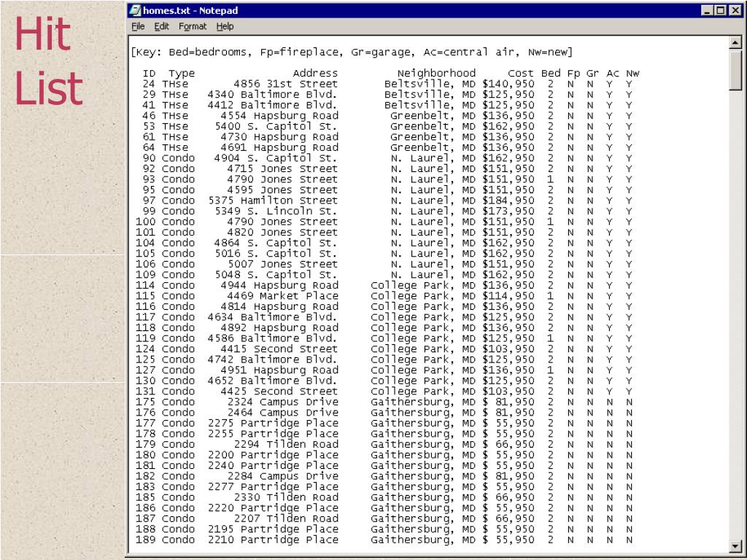Screen dimensions: 747x560
Task: Click address 4856 31st Street
Action: (x=285, y=84)
